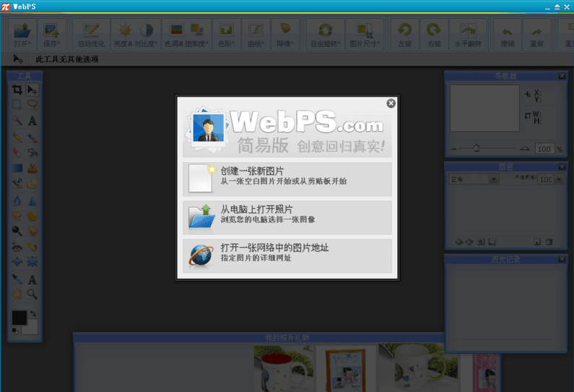574x392 pixels.
Task: Select the Red-eye reduction tool
Action: point(17,246)
